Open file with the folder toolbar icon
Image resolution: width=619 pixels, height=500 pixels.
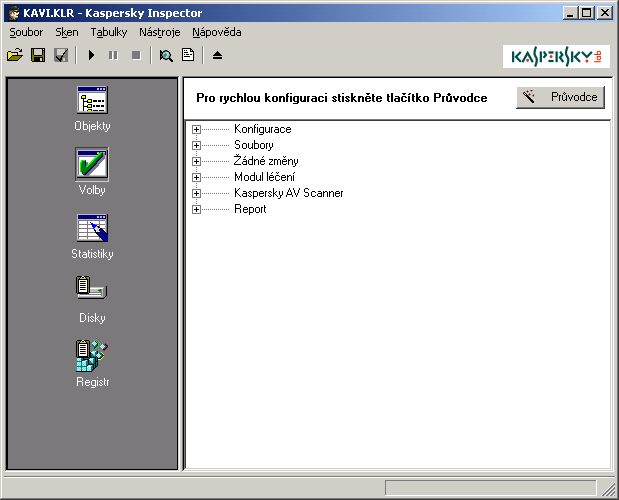[15, 55]
